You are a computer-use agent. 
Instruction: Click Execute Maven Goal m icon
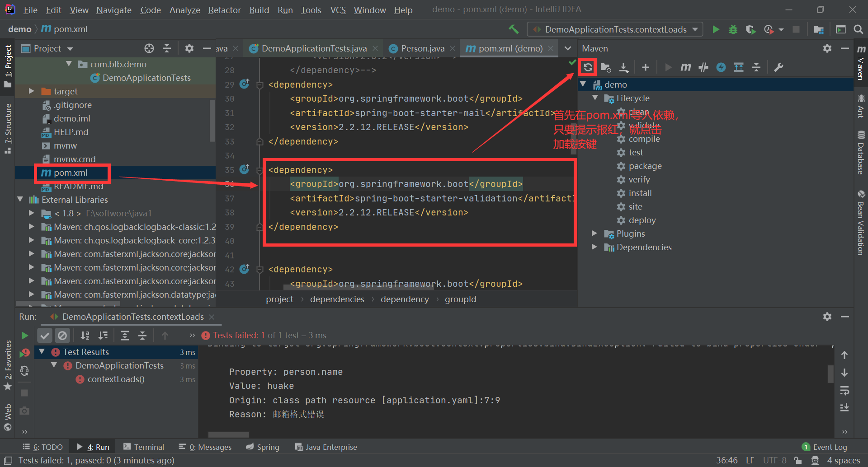(x=686, y=67)
